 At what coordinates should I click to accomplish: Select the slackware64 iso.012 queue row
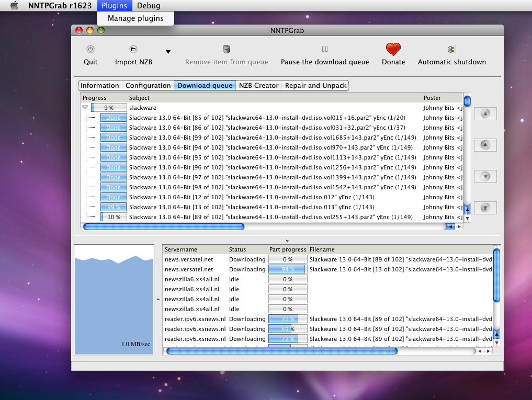pos(251,198)
